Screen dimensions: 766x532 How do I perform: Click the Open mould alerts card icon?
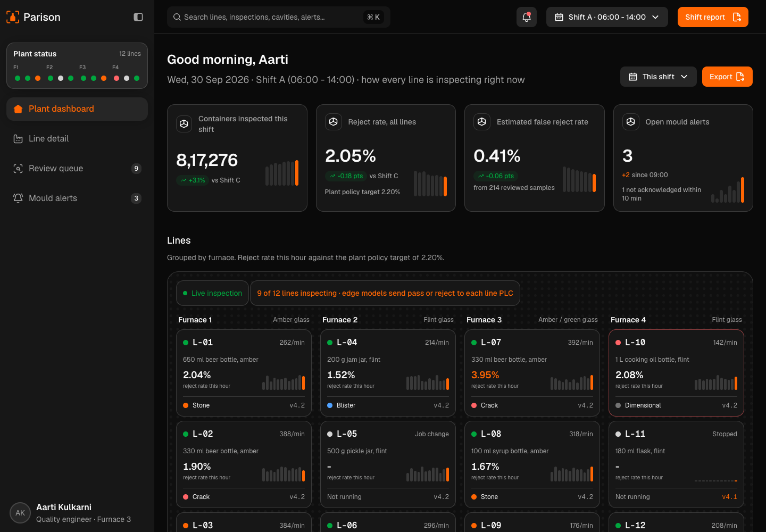pos(631,122)
